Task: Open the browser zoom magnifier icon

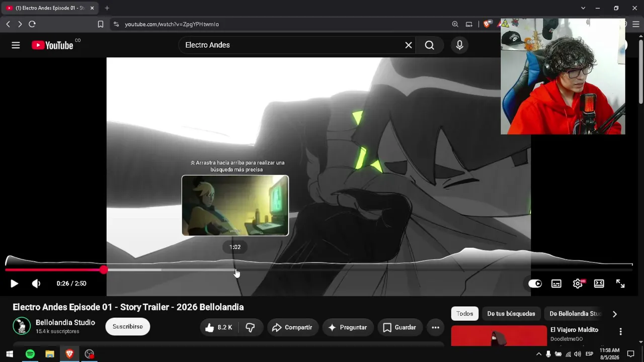Action: [455, 24]
